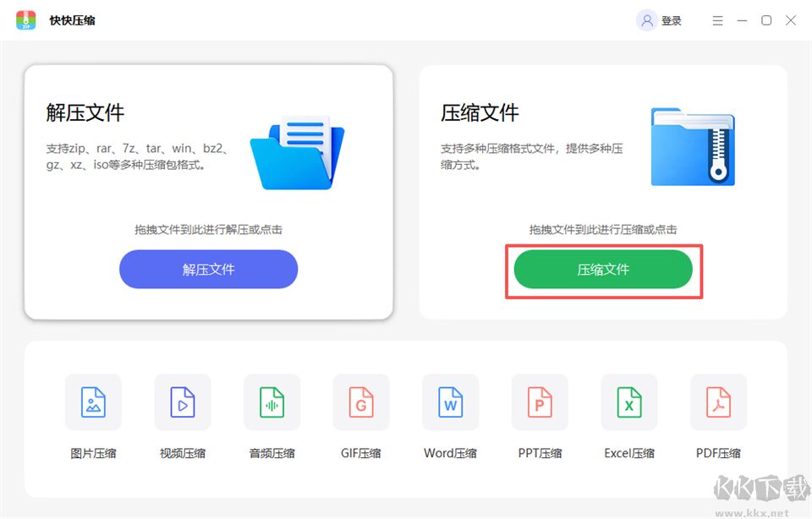Screen dimensions: 812x519
Task: Open the PDF压缩 icon
Action: point(718,402)
